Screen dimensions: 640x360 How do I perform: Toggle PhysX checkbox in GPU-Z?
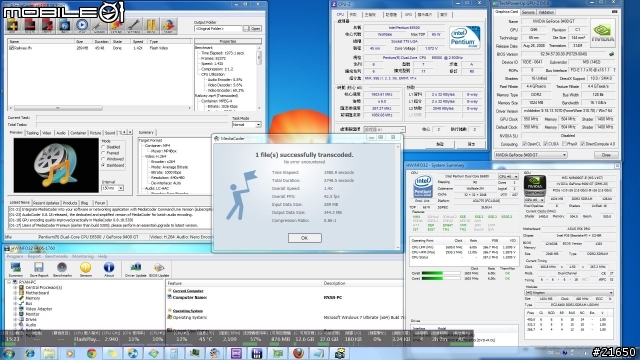pyautogui.click(x=564, y=144)
